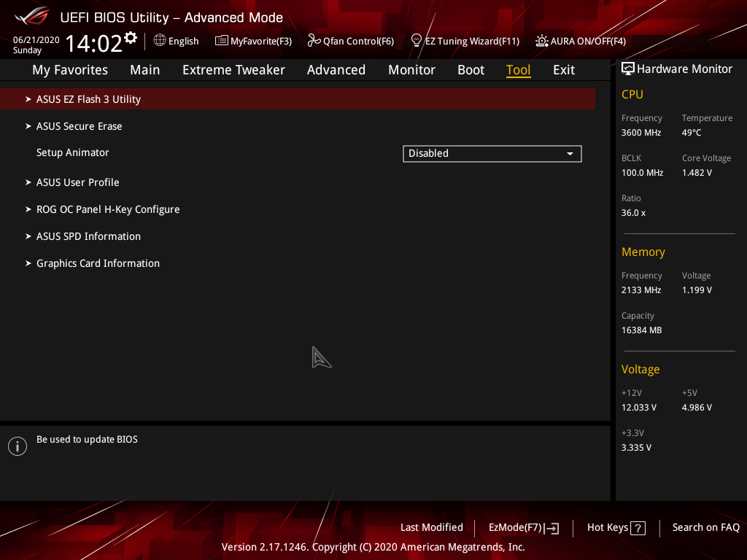This screenshot has width=747, height=560.
Task: Select ASUS EZ Flash 3 Utility entry
Action: [x=298, y=99]
